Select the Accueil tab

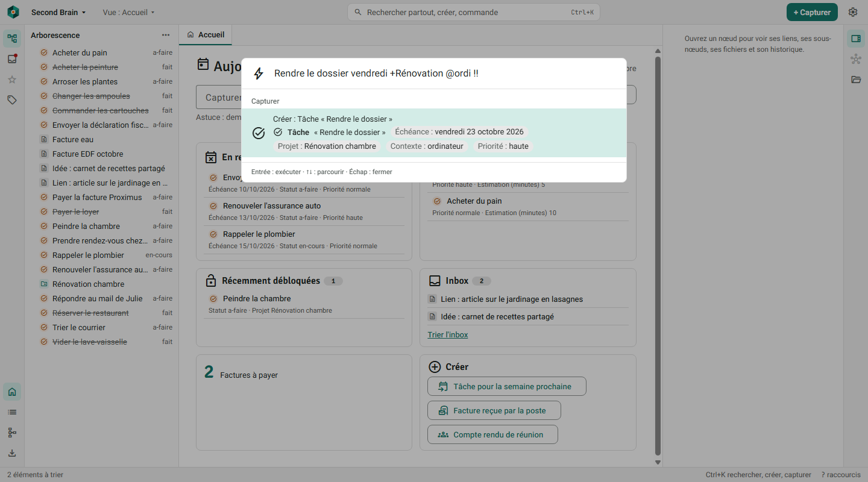click(206, 35)
